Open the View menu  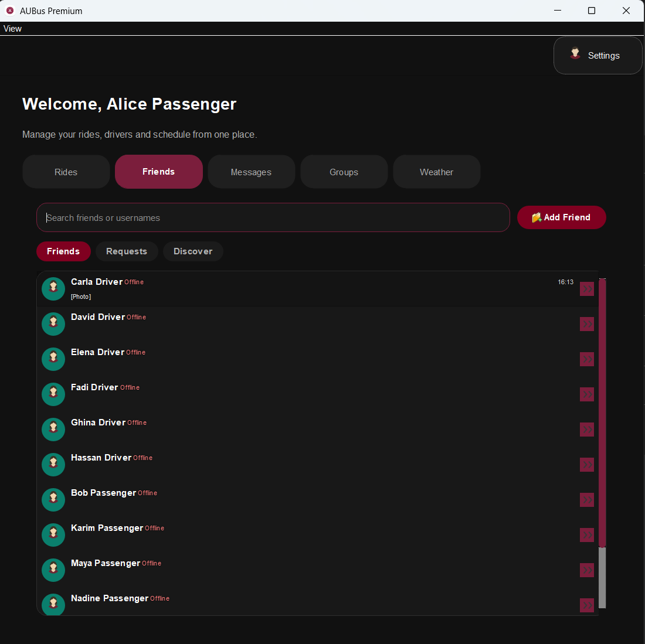[x=12, y=29]
